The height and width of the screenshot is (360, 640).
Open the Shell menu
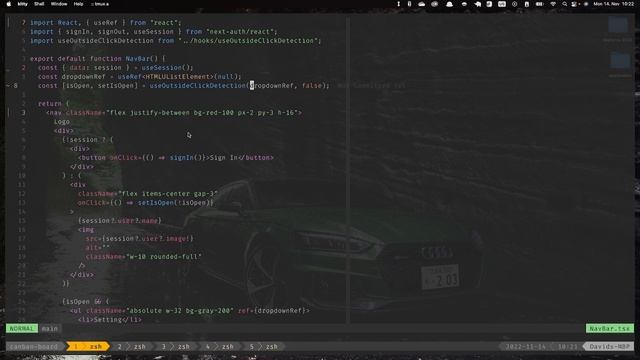click(x=39, y=4)
